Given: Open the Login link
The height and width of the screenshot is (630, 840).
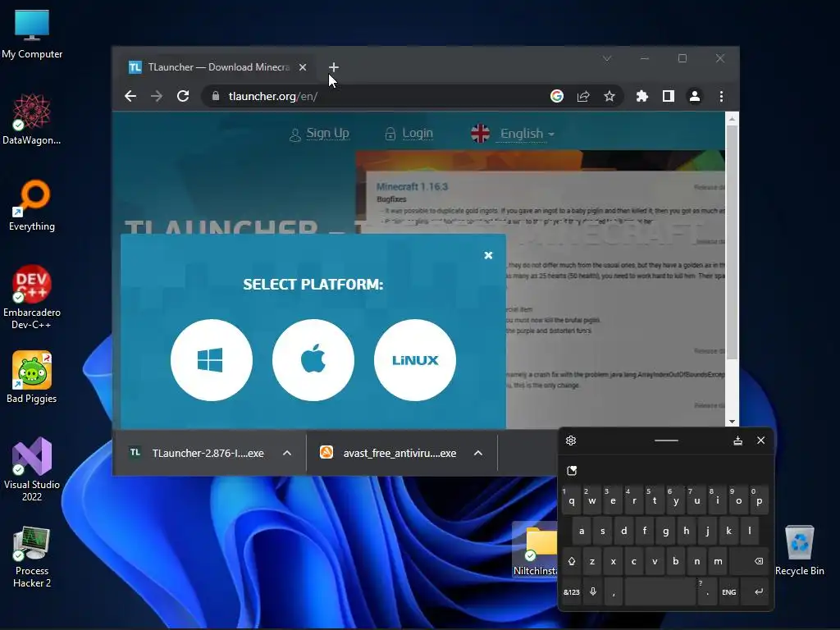Looking at the screenshot, I should (x=418, y=133).
